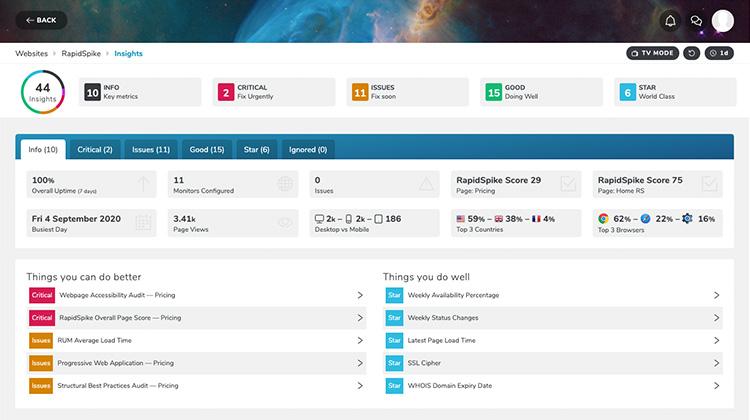
Task: Expand Webpage Accessibility Audit row chevron
Action: (x=360, y=295)
